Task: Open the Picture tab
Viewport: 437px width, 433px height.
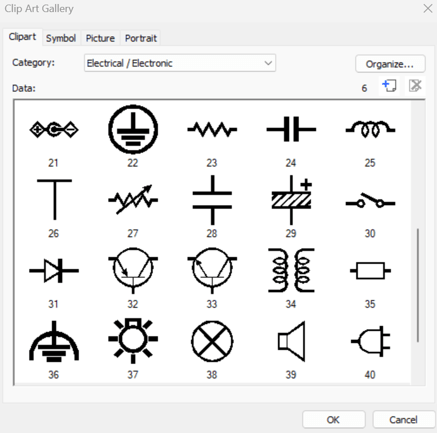Action: click(100, 38)
